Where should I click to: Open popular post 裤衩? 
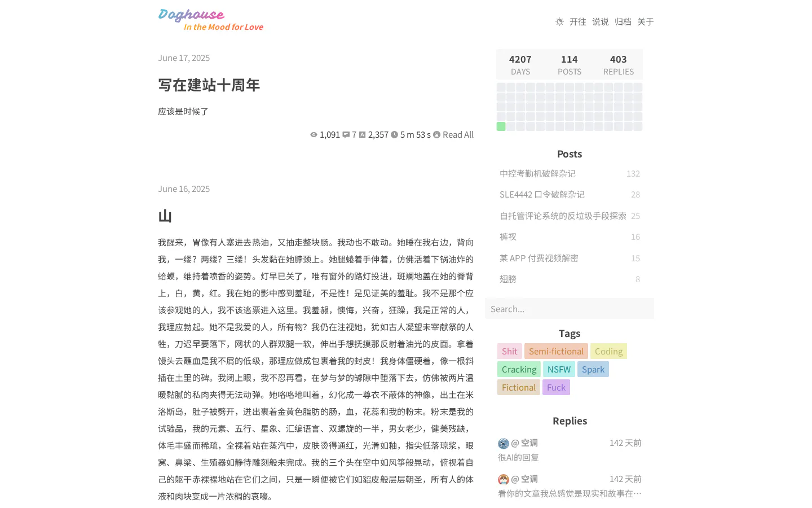[x=508, y=237]
